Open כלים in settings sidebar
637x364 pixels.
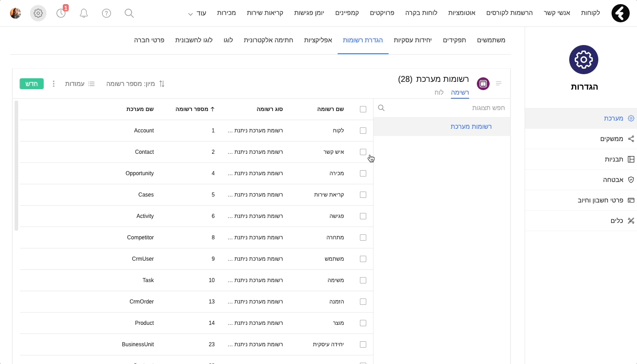(581, 221)
